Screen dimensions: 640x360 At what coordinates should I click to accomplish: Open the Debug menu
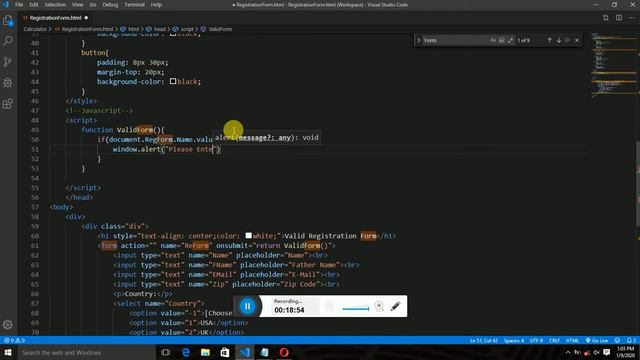pyautogui.click(x=110, y=4)
